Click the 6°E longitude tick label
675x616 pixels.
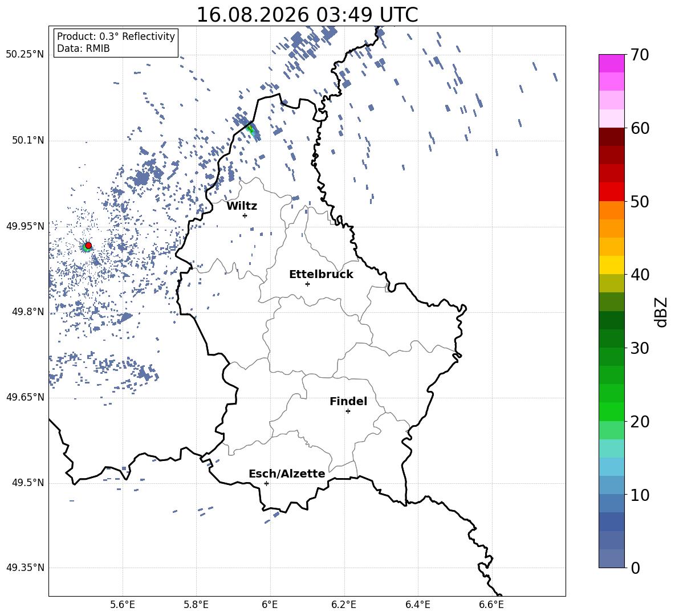(270, 605)
